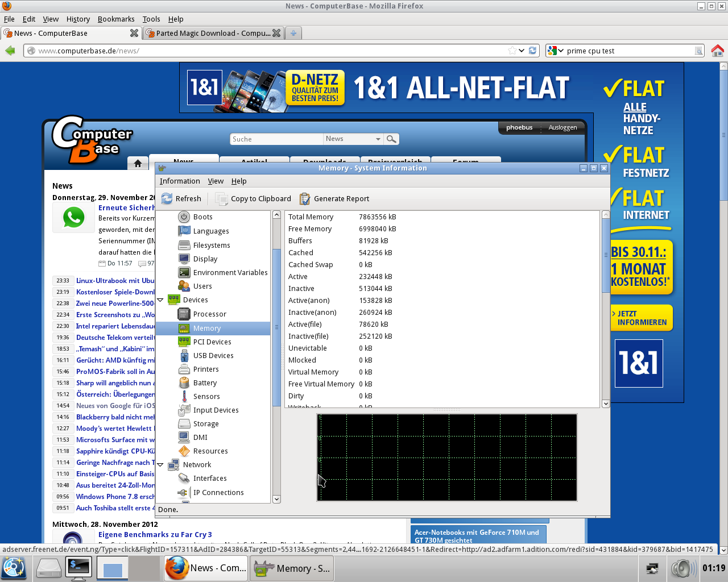Viewport: 728px width, 582px height.
Task: Open Firefox History menu
Action: (78, 19)
